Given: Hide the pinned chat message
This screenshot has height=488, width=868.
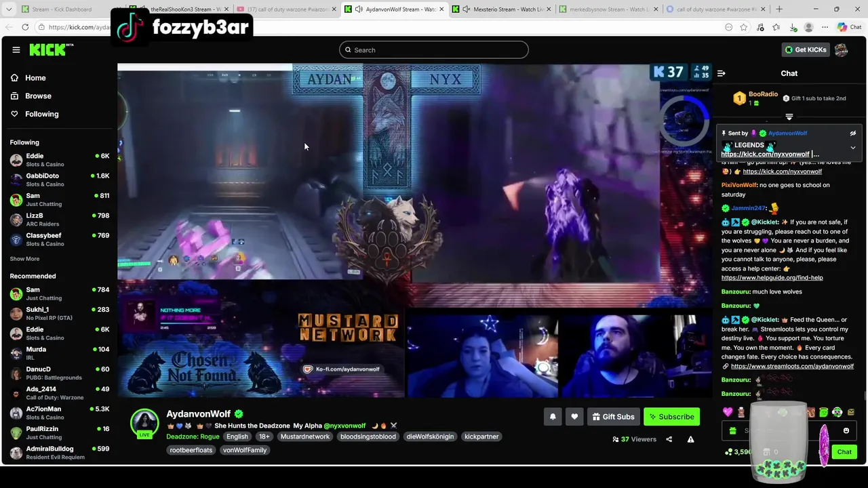Looking at the screenshot, I should (853, 134).
